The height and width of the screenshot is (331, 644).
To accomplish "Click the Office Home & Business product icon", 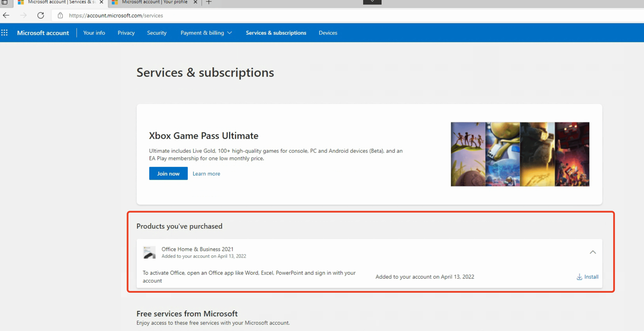I will click(x=149, y=252).
